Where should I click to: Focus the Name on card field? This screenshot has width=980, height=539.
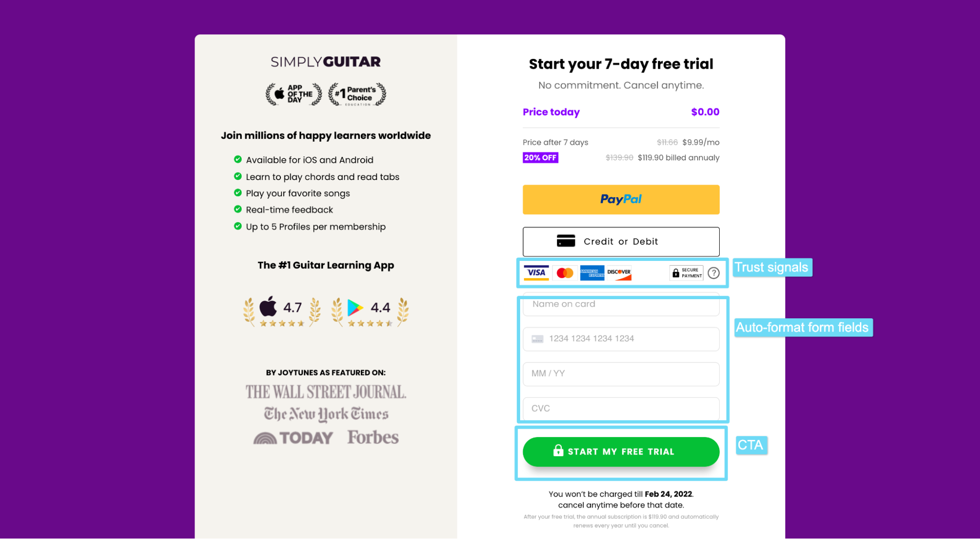(621, 304)
